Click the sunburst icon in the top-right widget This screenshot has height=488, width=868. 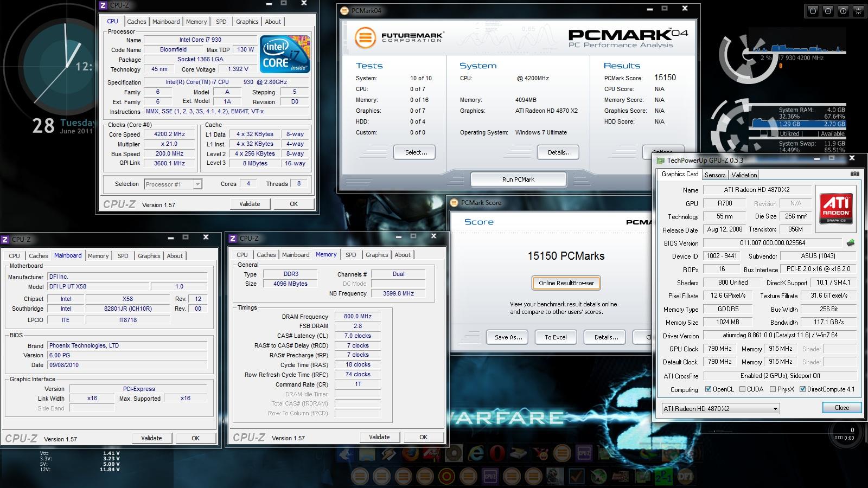coord(858,10)
